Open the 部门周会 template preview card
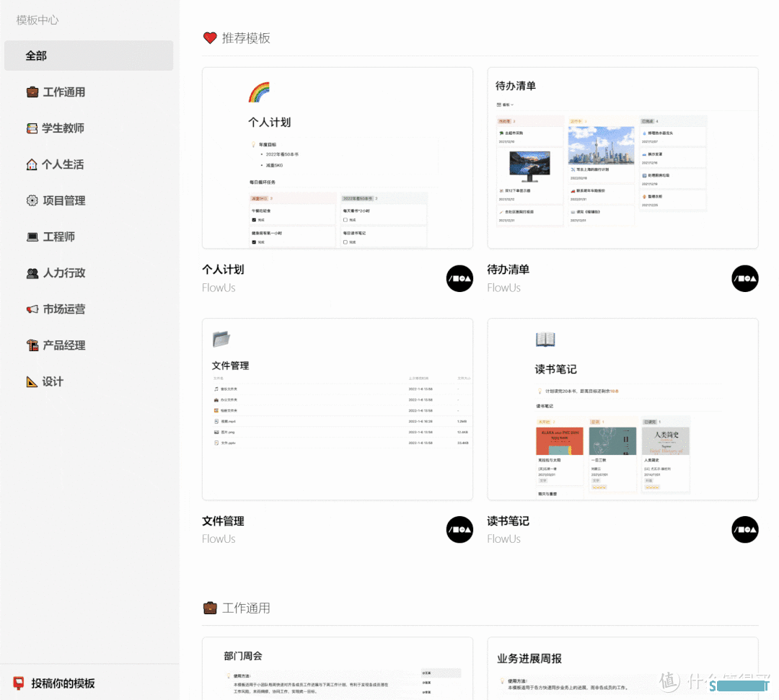The height and width of the screenshot is (700, 779). [338, 668]
